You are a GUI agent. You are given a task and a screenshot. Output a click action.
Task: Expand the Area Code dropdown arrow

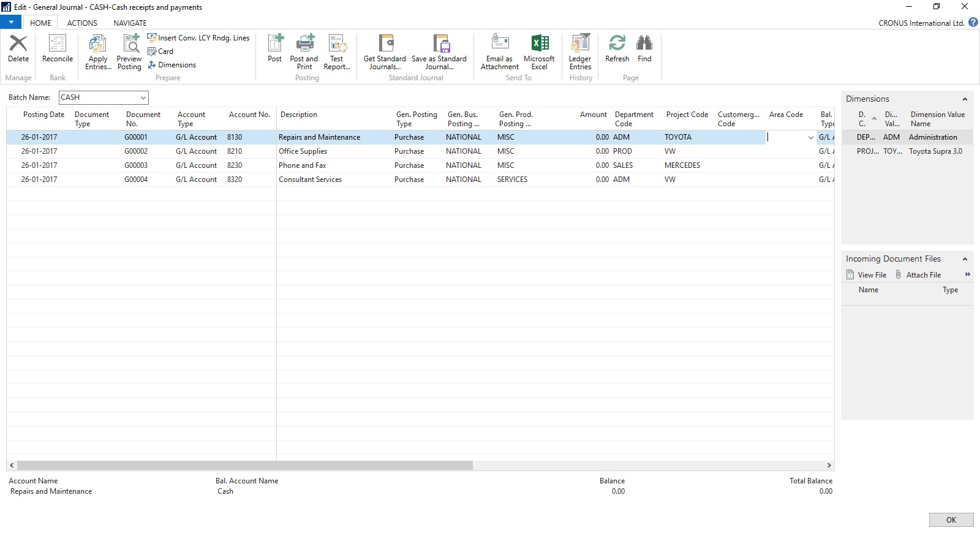(810, 138)
